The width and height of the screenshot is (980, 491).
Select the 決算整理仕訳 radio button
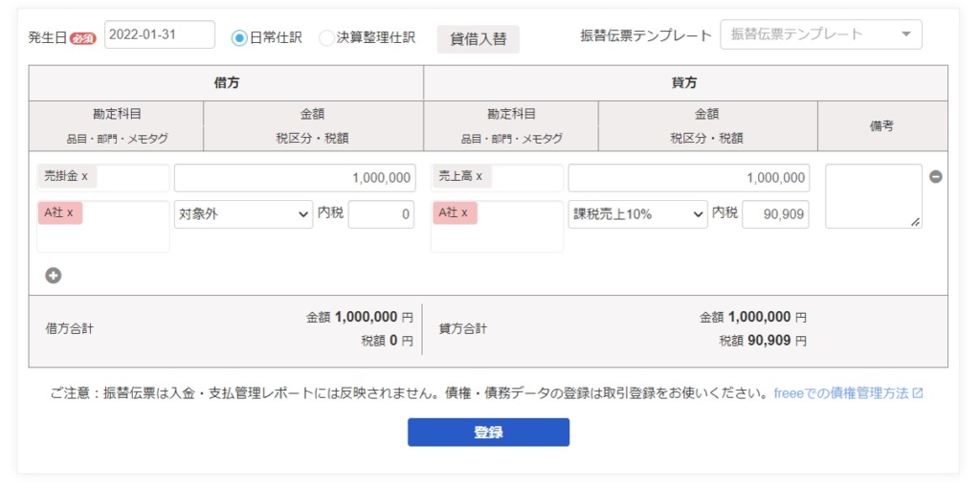pos(326,38)
